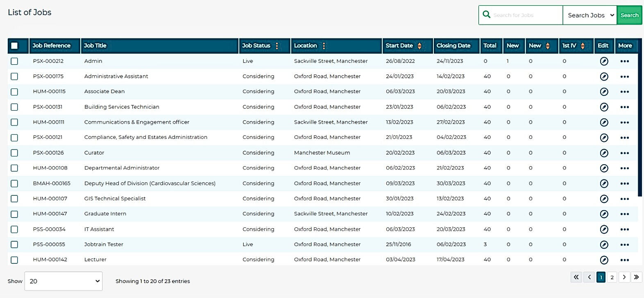Image resolution: width=644 pixels, height=306 pixels.
Task: Edit the Graduate Intern job
Action: point(604,214)
